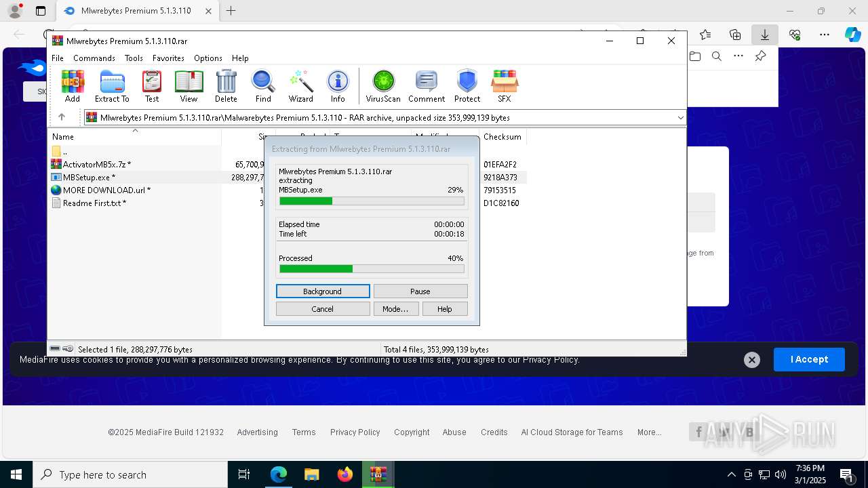Open the Help menu
Screen dimensions: 868x488
pyautogui.click(x=240, y=58)
